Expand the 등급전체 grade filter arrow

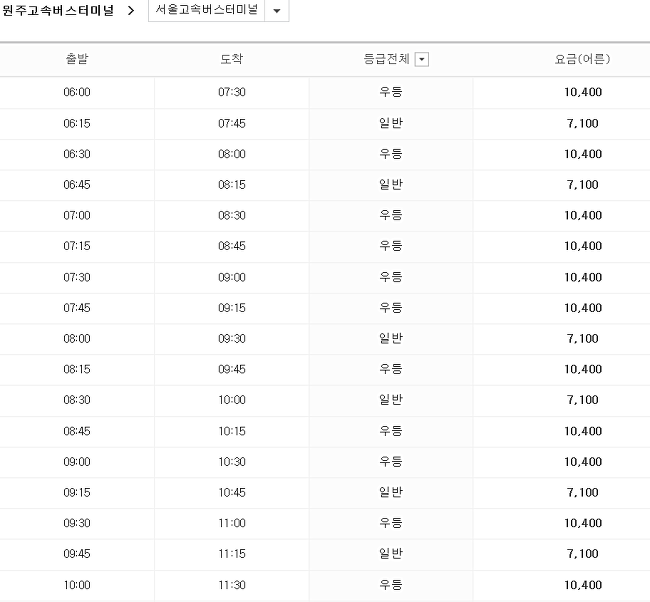[x=422, y=60]
